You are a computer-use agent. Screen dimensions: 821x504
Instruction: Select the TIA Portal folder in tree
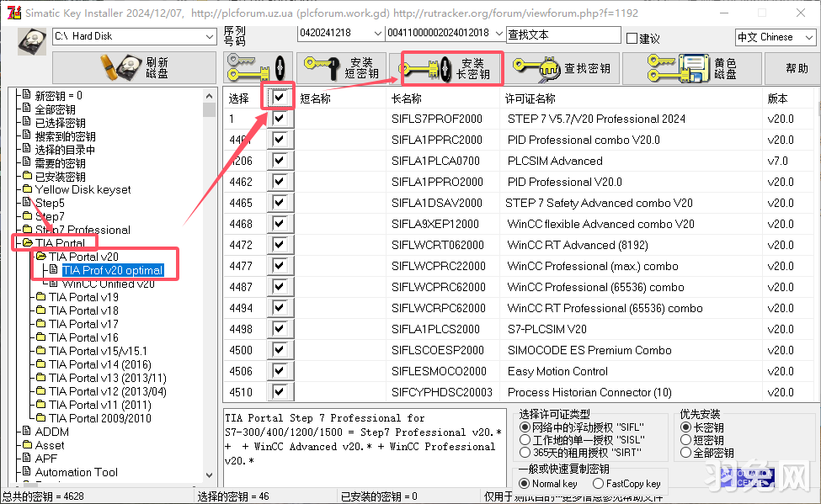(59, 243)
